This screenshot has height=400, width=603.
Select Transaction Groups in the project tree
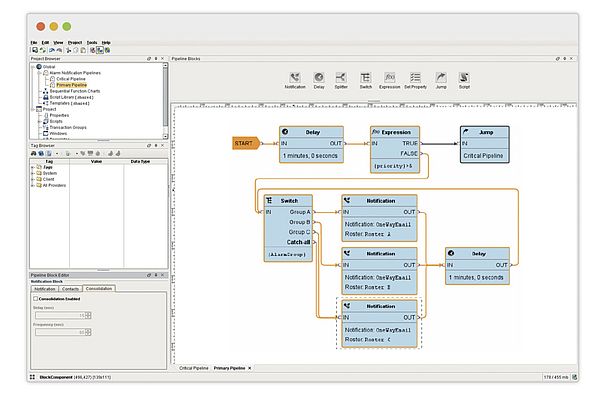point(68,127)
